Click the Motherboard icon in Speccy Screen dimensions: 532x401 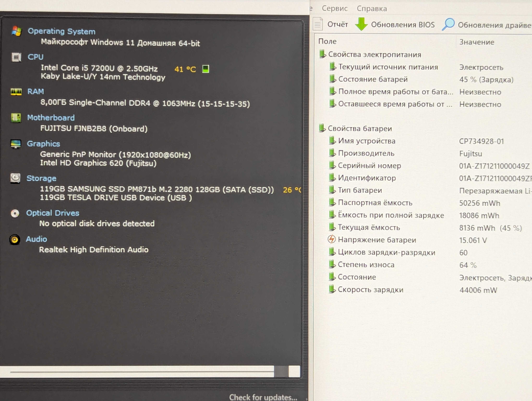(16, 118)
